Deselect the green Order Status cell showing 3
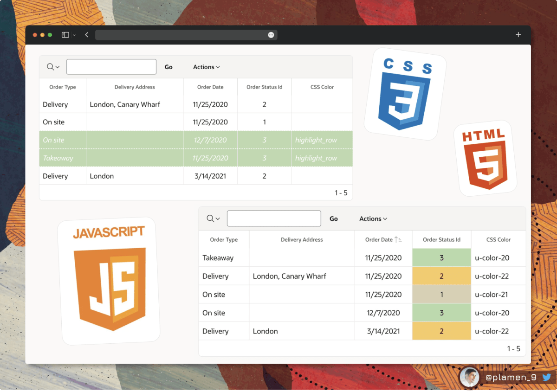The height and width of the screenshot is (392, 557). (441, 257)
